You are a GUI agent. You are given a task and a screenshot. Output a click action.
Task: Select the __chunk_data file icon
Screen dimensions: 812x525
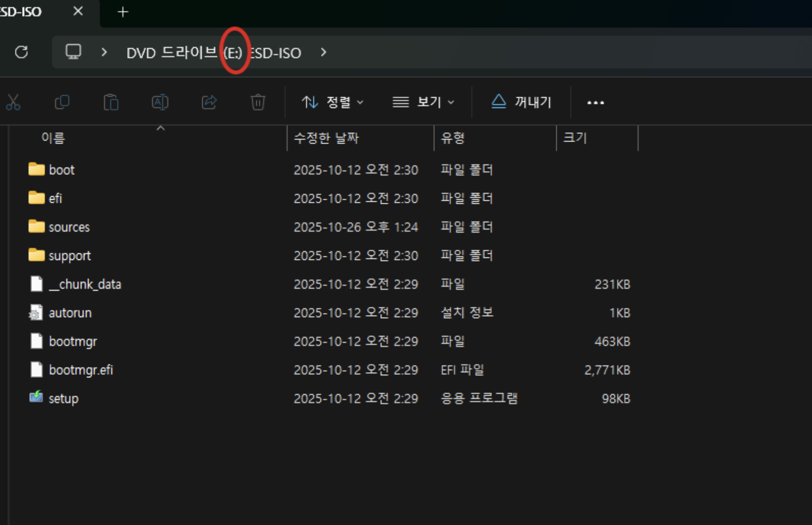click(x=36, y=284)
